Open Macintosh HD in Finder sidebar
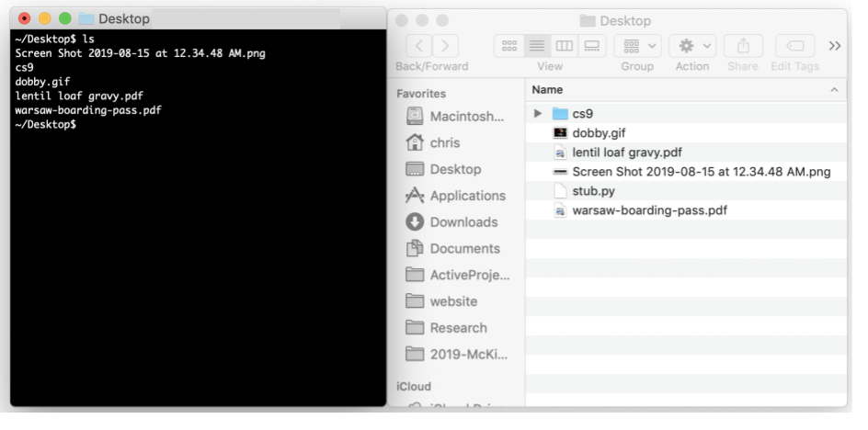Screen dimensions: 868x430 click(x=455, y=116)
